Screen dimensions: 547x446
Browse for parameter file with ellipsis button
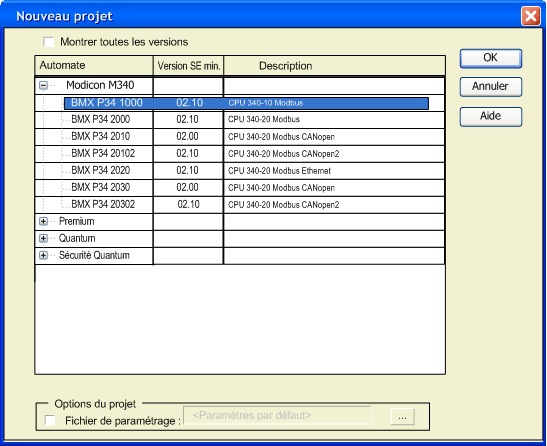(402, 417)
